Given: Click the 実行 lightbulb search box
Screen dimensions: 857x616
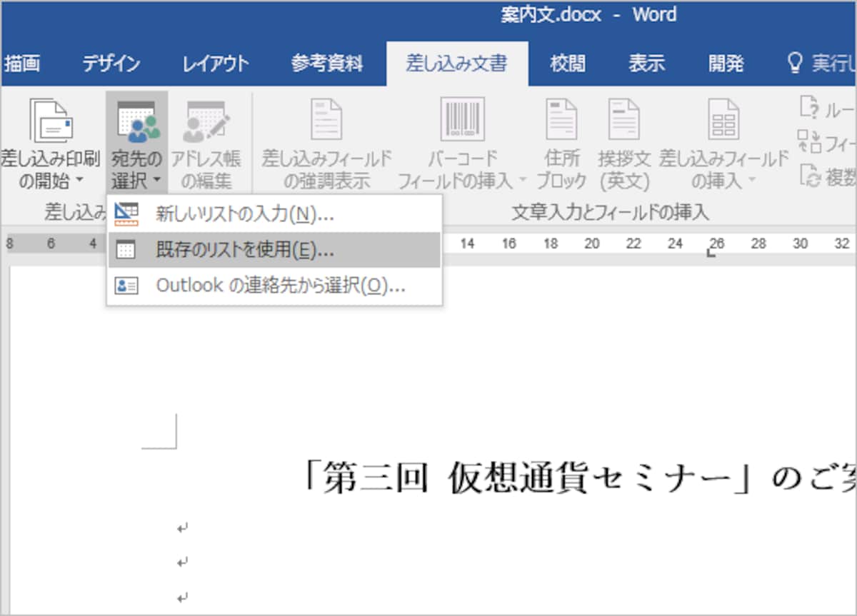Looking at the screenshot, I should pos(820,64).
